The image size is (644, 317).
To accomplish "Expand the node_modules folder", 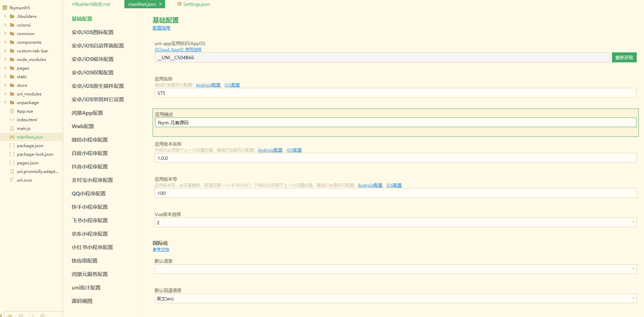I will pyautogui.click(x=5, y=59).
